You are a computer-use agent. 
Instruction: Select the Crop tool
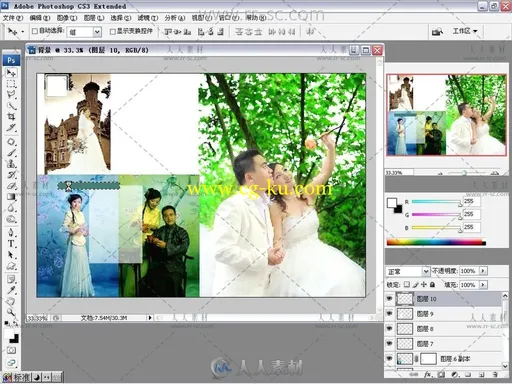(11, 117)
